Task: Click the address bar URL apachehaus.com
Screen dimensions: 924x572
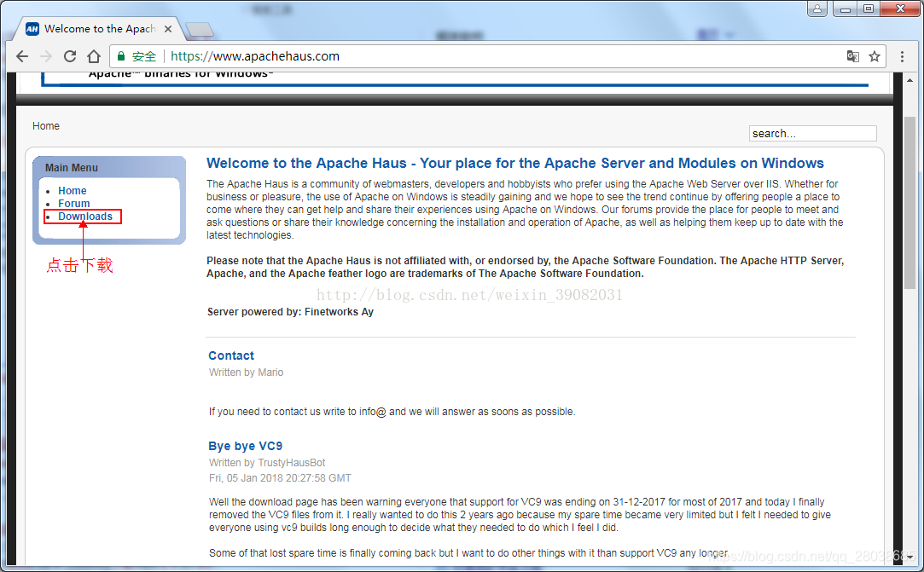Action: click(255, 56)
